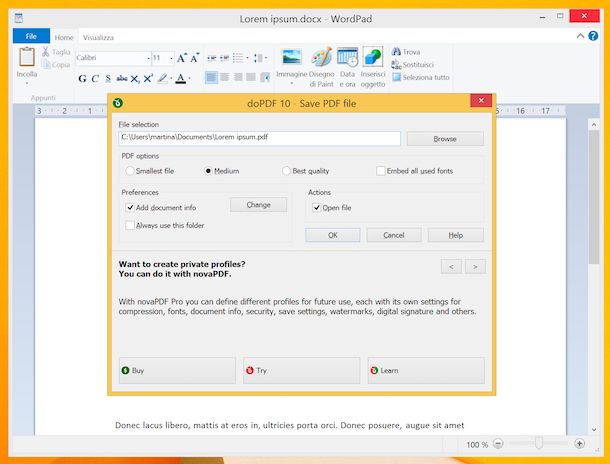Collapse the WordPad ribbon chevron
This screenshot has height=464, width=610.
point(580,36)
